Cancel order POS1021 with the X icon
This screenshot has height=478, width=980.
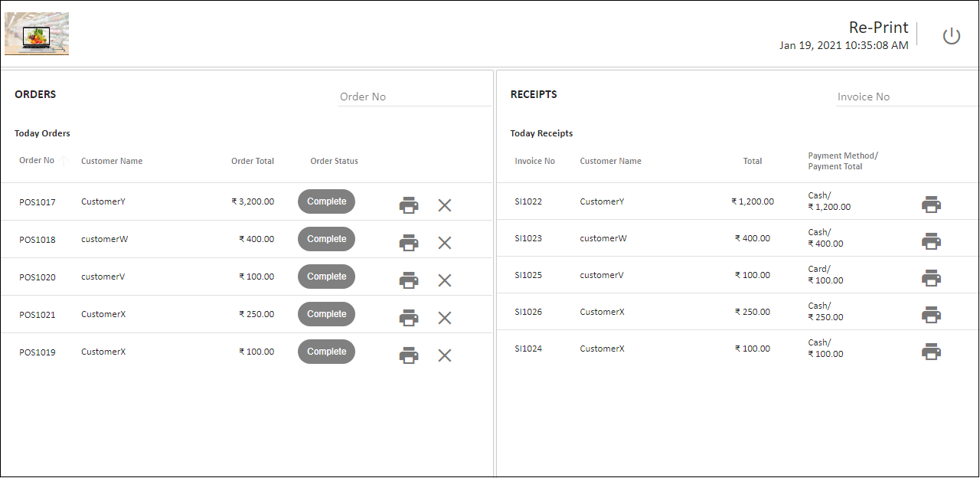pyautogui.click(x=445, y=317)
